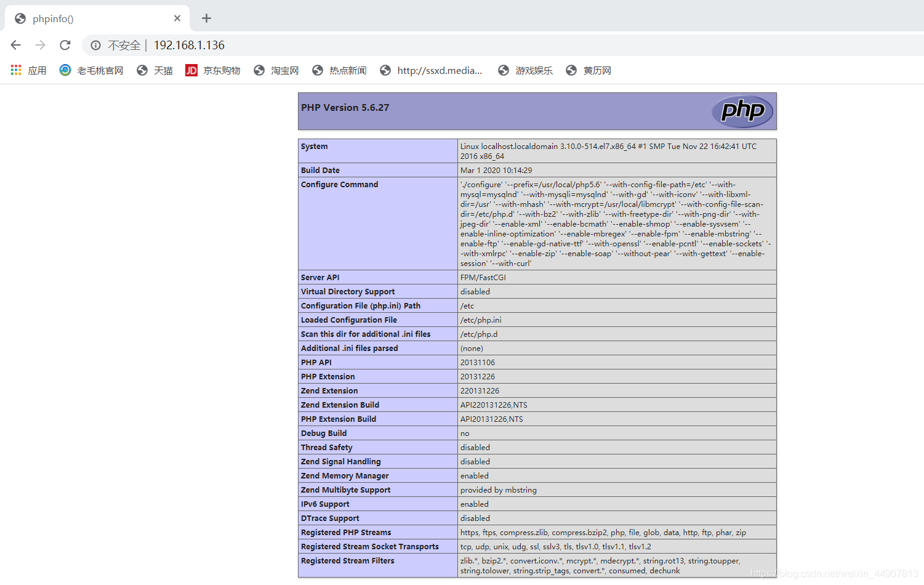This screenshot has height=585, width=924.
Task: Click the PHP Version 5.6.27 heading
Action: tap(345, 108)
